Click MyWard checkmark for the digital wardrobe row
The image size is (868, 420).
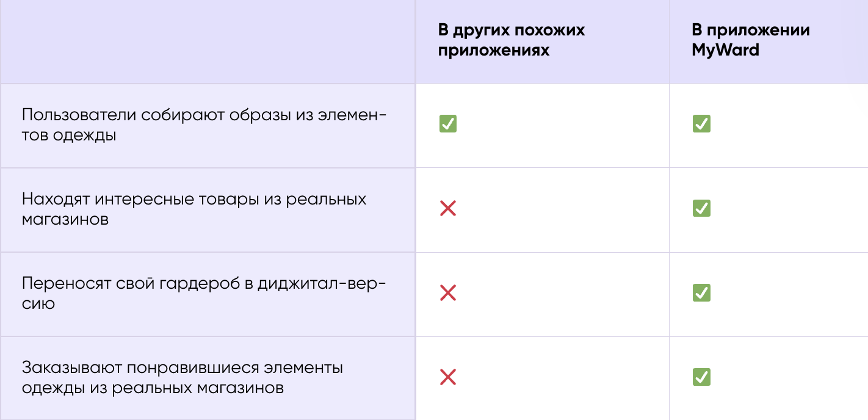pos(701,292)
